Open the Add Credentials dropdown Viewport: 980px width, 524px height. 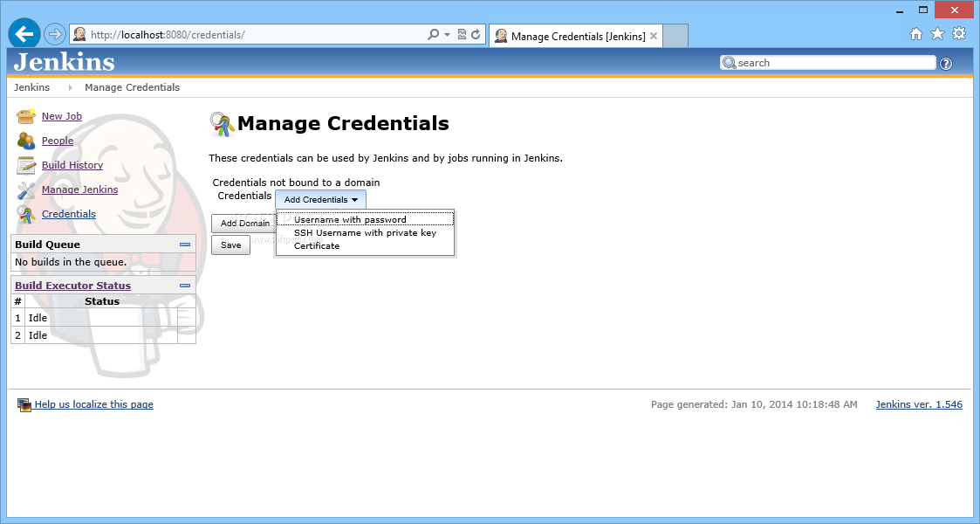pyautogui.click(x=320, y=199)
